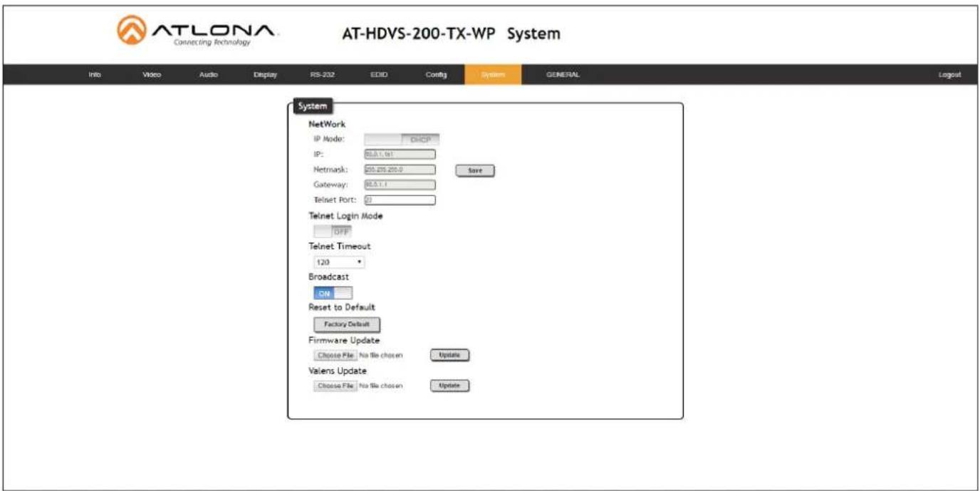The width and height of the screenshot is (980, 491).
Task: Click the IP address field
Action: [400, 153]
